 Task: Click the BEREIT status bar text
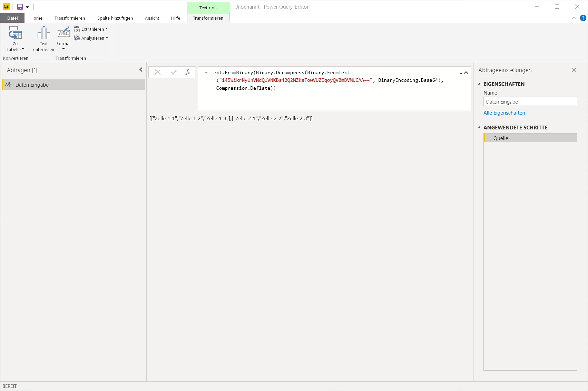10,386
